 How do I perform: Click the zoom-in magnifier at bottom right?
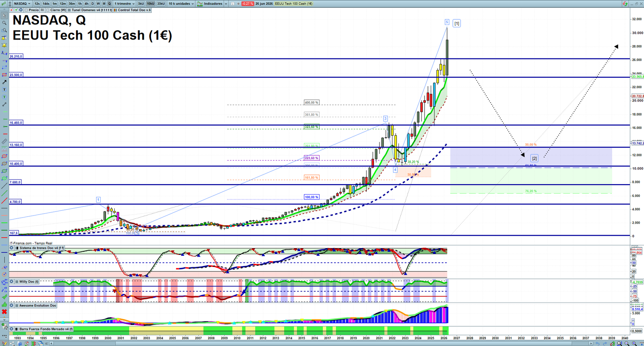click(x=634, y=344)
